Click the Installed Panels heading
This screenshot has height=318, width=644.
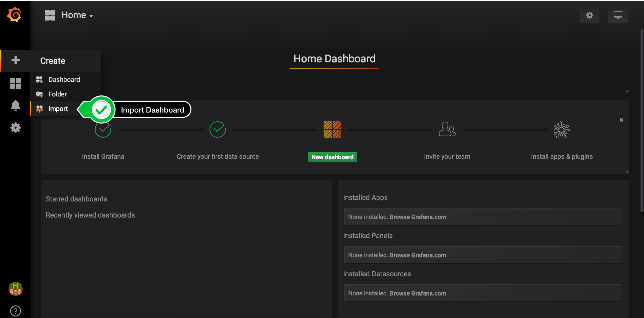point(368,236)
